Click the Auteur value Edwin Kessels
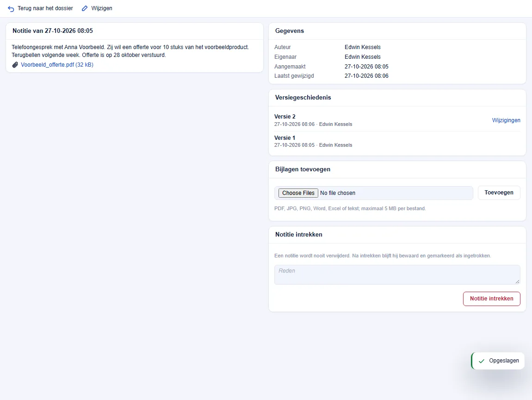 point(363,47)
